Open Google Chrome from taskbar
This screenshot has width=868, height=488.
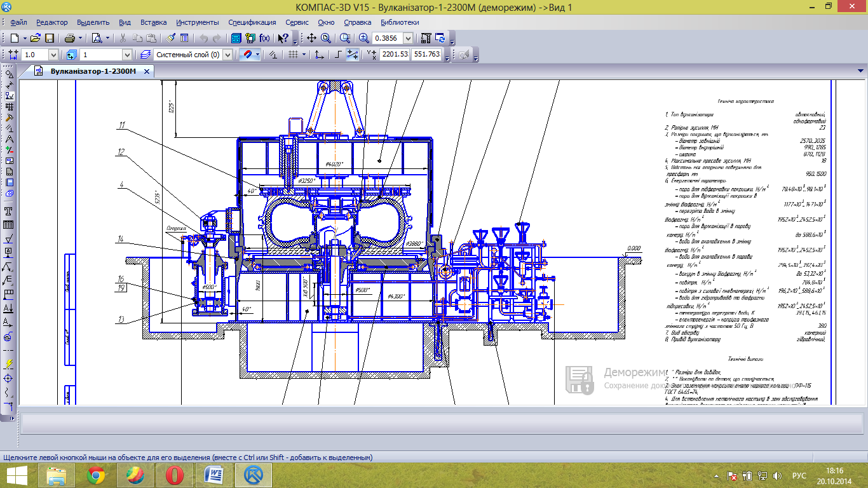coord(96,475)
